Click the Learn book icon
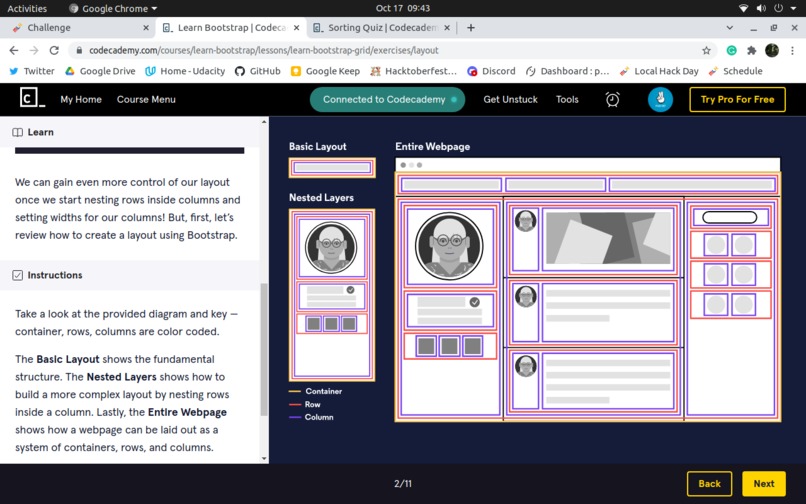 click(17, 132)
